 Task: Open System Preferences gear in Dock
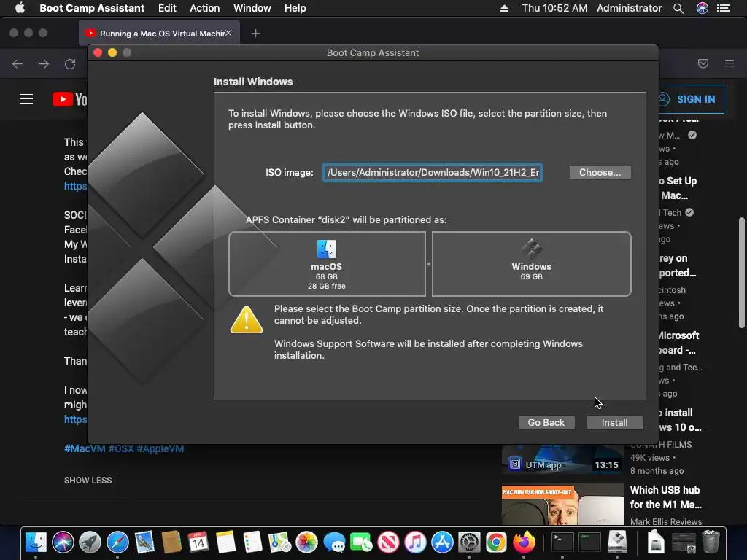coord(469,542)
